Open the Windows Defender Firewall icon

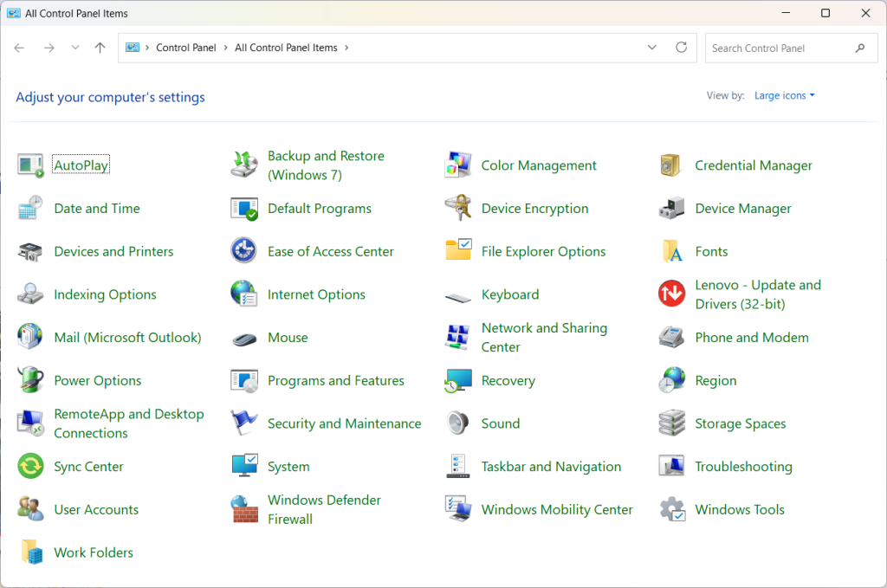point(244,509)
